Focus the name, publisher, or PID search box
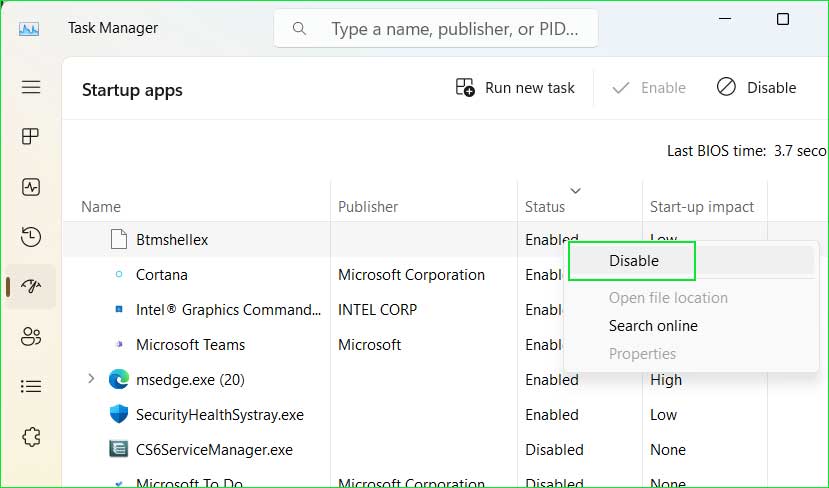The height and width of the screenshot is (488, 829). point(436,29)
